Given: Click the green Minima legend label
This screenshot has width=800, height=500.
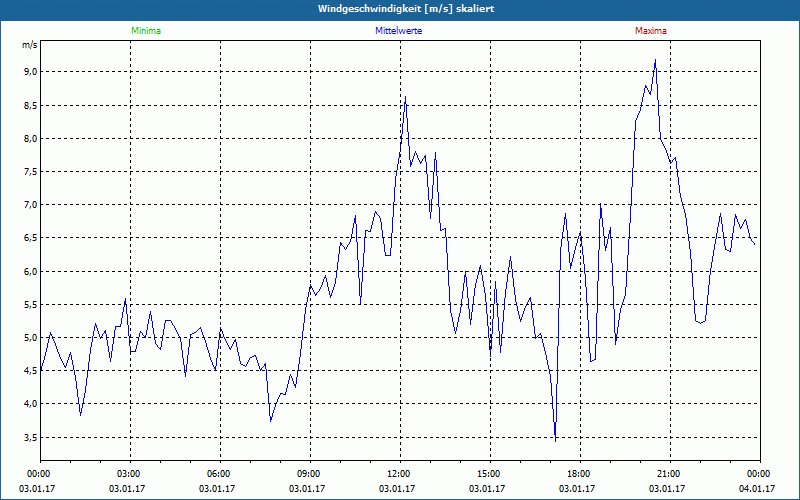Looking at the screenshot, I should point(146,31).
